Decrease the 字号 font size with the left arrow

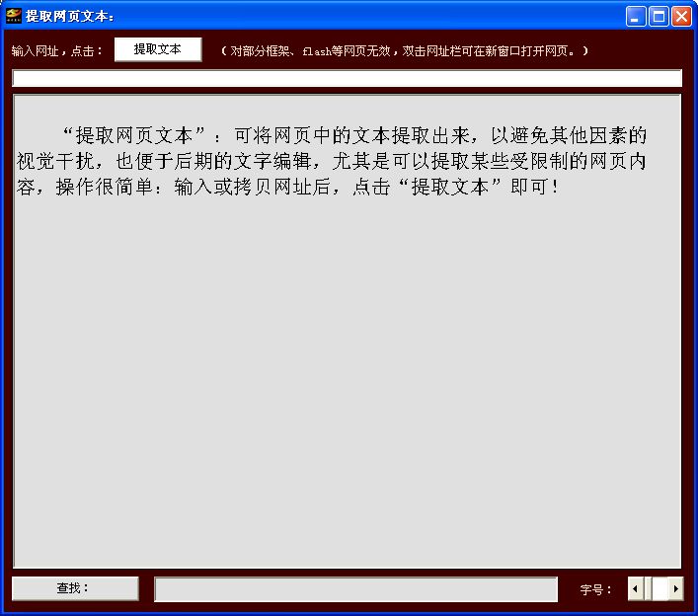(635, 588)
